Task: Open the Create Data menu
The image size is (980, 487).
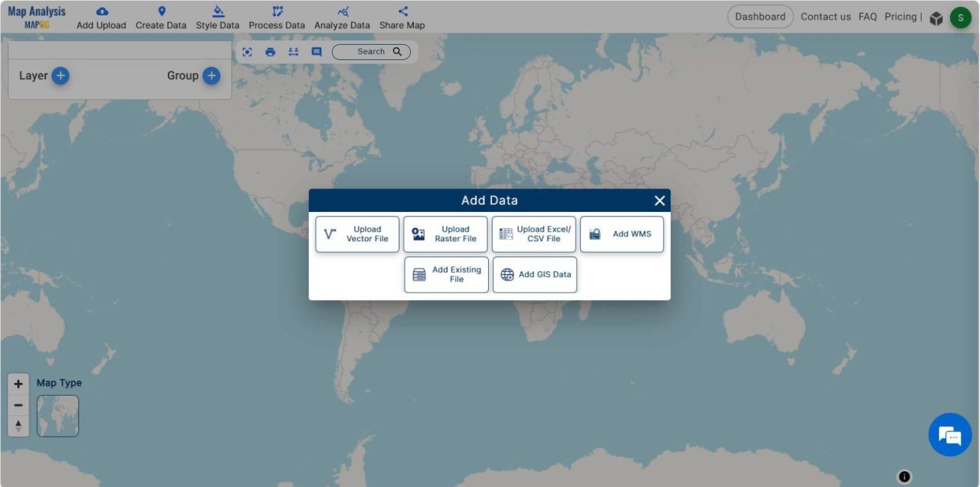Action: 161,19
